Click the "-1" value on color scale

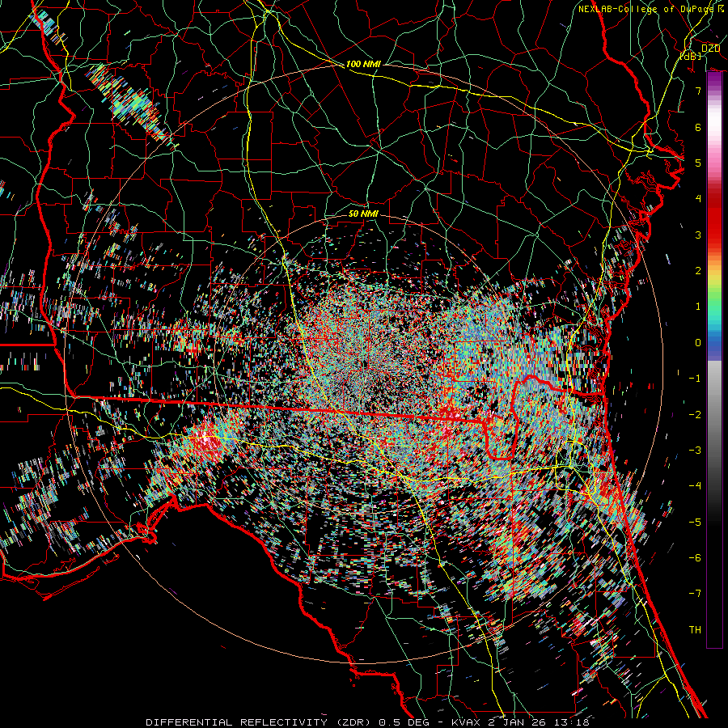[x=695, y=379]
